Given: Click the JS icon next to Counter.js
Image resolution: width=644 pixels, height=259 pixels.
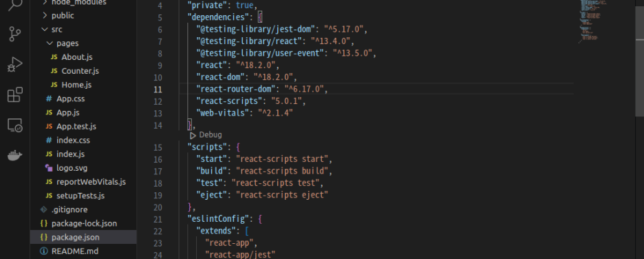Looking at the screenshot, I should click(54, 71).
